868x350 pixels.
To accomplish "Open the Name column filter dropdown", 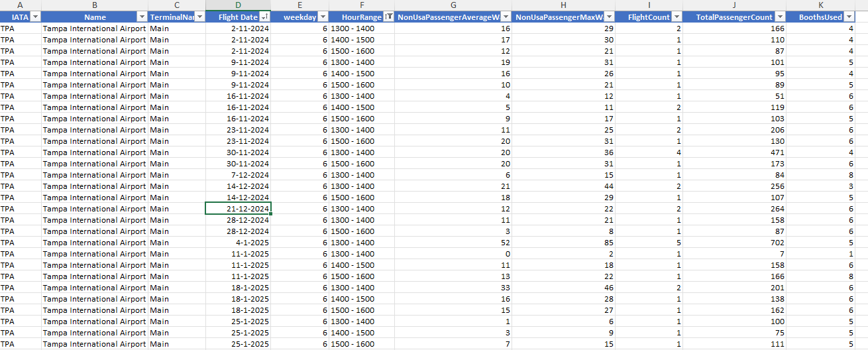I will pyautogui.click(x=141, y=17).
